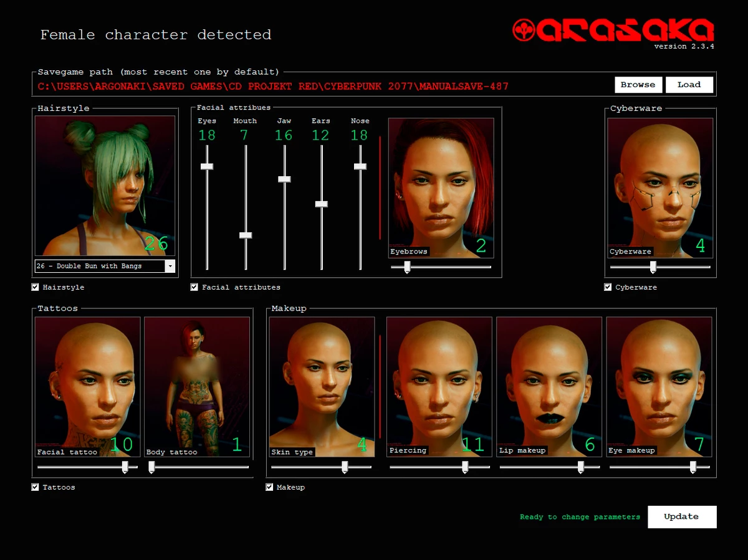Image resolution: width=748 pixels, height=560 pixels.
Task: Click the Skin type preview thumbnail
Action: [x=322, y=387]
